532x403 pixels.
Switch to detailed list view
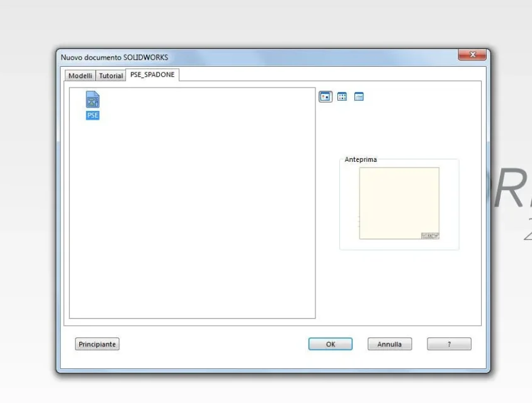pyautogui.click(x=359, y=97)
